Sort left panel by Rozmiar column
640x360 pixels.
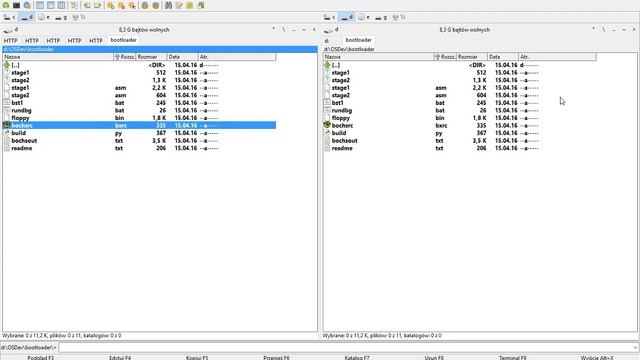151,57
